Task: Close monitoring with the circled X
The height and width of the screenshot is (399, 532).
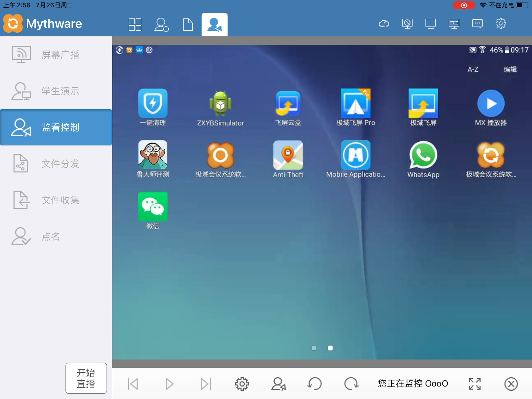Action: point(511,384)
